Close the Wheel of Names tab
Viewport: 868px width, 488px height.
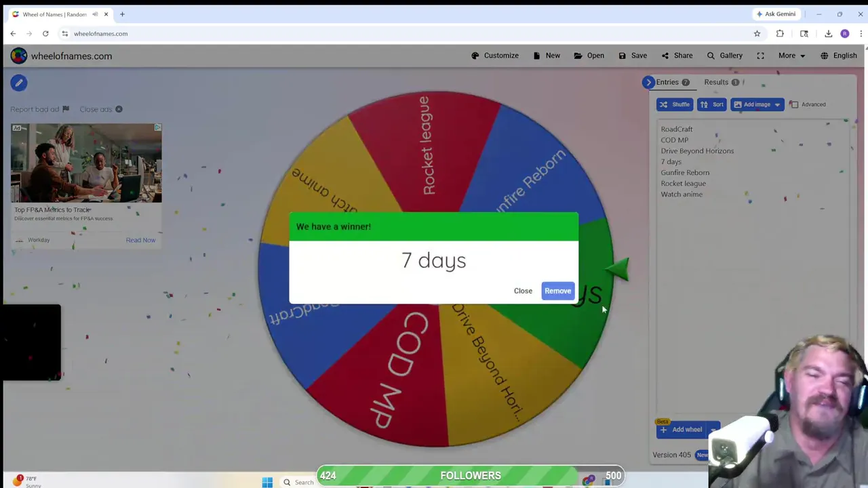[106, 14]
